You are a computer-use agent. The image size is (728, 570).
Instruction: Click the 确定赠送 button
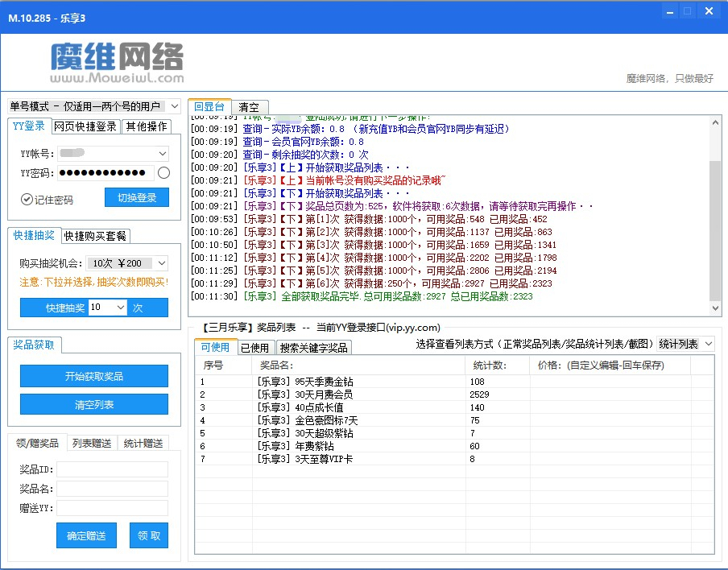click(x=86, y=535)
